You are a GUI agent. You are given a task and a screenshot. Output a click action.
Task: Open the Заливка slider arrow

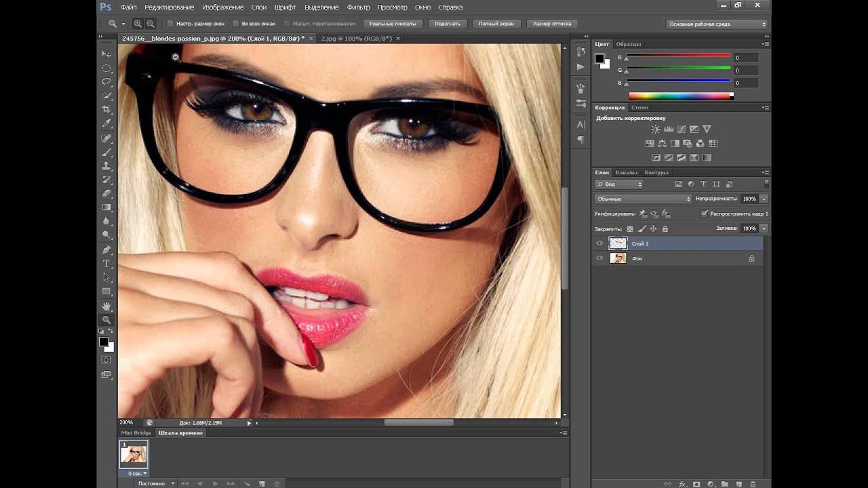(x=764, y=228)
